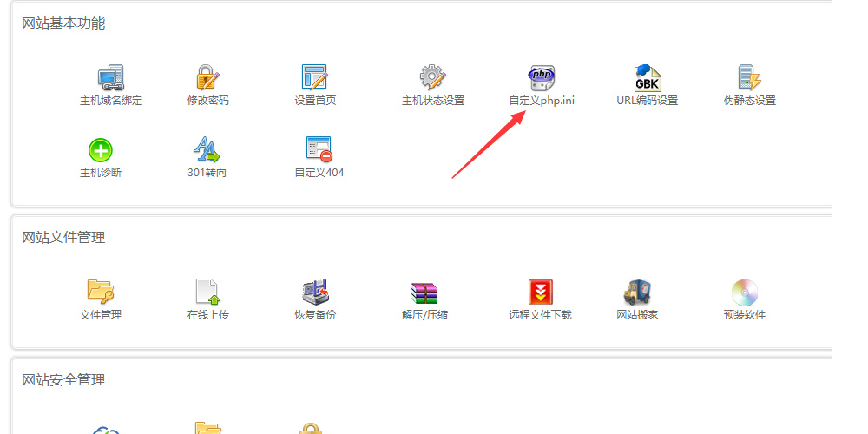Click the 主机状态设置 gear icon

click(432, 78)
